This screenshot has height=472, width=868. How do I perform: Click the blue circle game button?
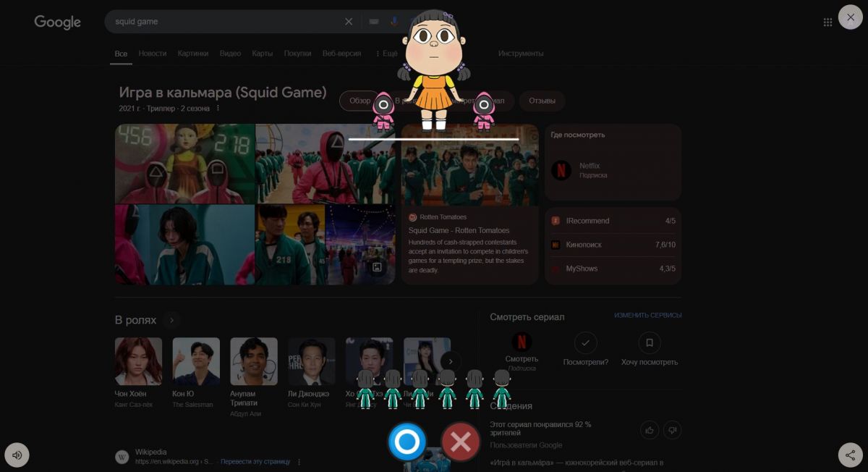click(x=407, y=442)
